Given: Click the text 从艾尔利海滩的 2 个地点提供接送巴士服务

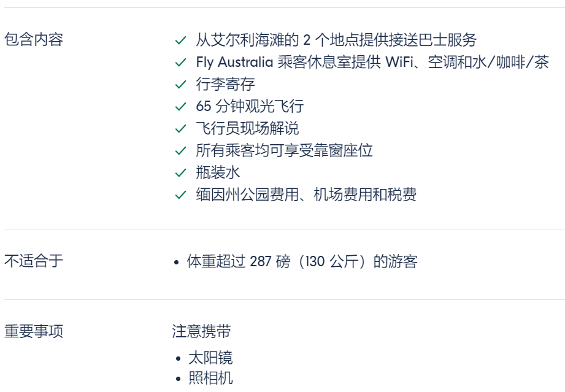Looking at the screenshot, I should [x=336, y=40].
